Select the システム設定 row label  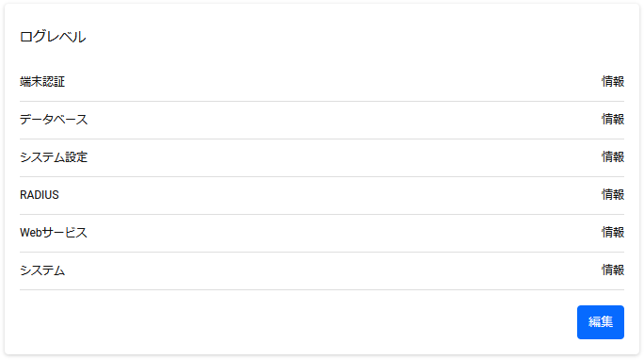[x=54, y=157]
